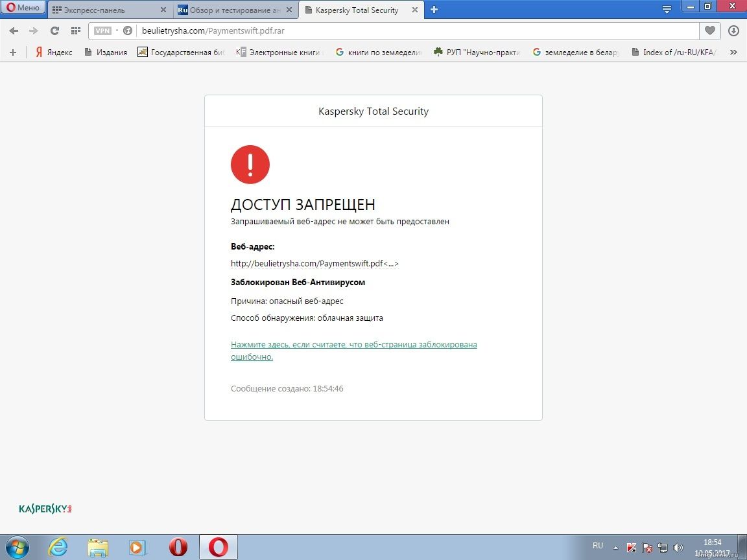The image size is (747, 560).
Task: Reload the current page
Action: click(x=54, y=31)
